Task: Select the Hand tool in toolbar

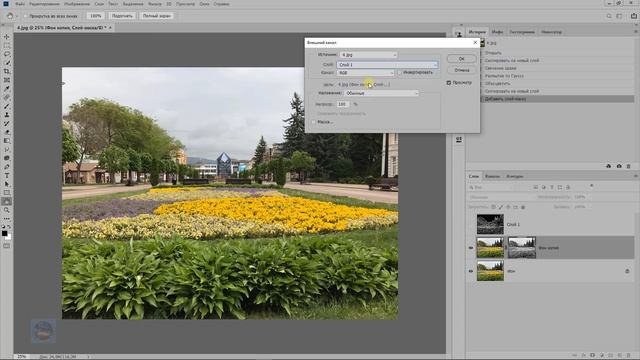Action: click(7, 201)
